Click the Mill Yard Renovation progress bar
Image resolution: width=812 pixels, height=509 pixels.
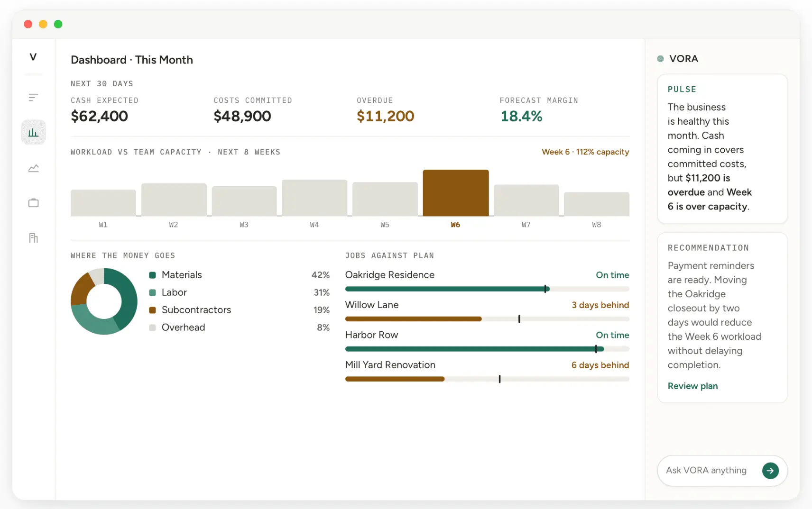(487, 379)
